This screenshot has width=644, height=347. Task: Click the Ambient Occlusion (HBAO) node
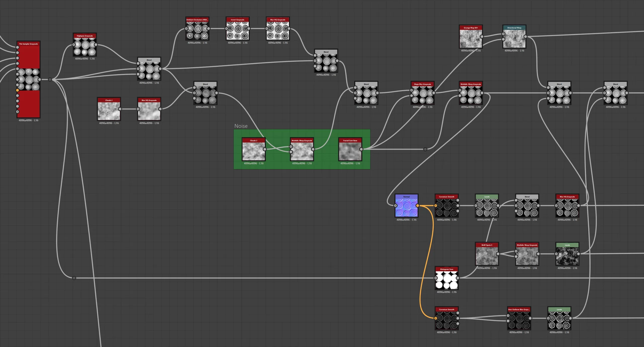(x=197, y=29)
